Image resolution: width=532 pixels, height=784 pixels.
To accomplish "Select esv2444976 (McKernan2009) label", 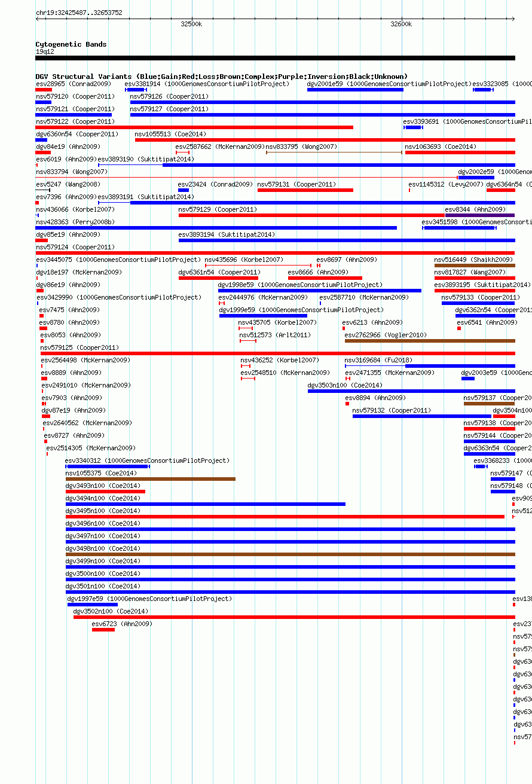I will click(x=263, y=297).
